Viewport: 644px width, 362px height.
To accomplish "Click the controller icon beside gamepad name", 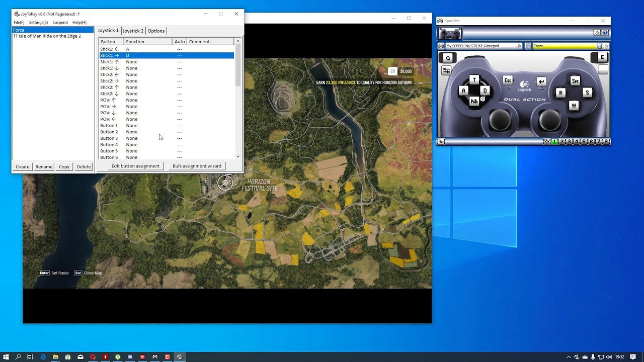I will pyautogui.click(x=441, y=46).
